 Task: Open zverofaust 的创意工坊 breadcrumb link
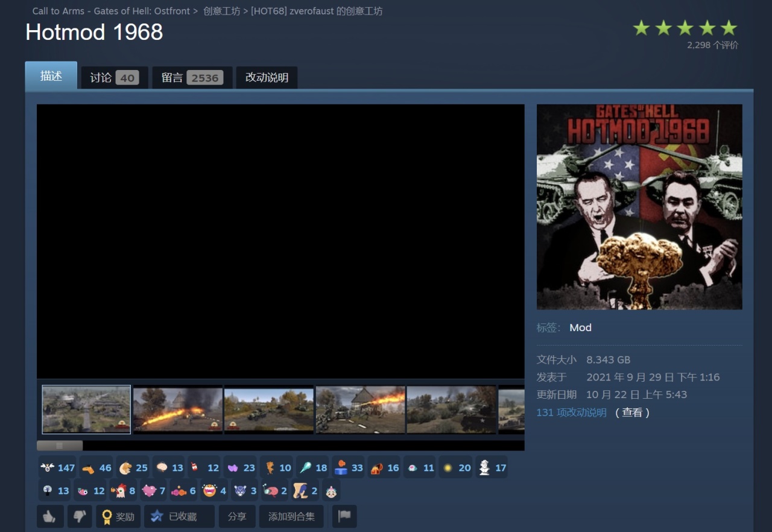point(317,11)
